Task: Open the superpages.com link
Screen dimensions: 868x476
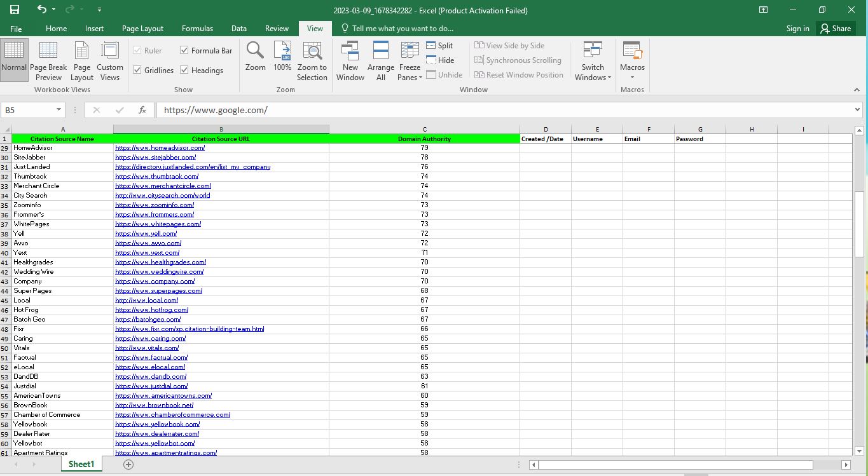Action: (158, 291)
